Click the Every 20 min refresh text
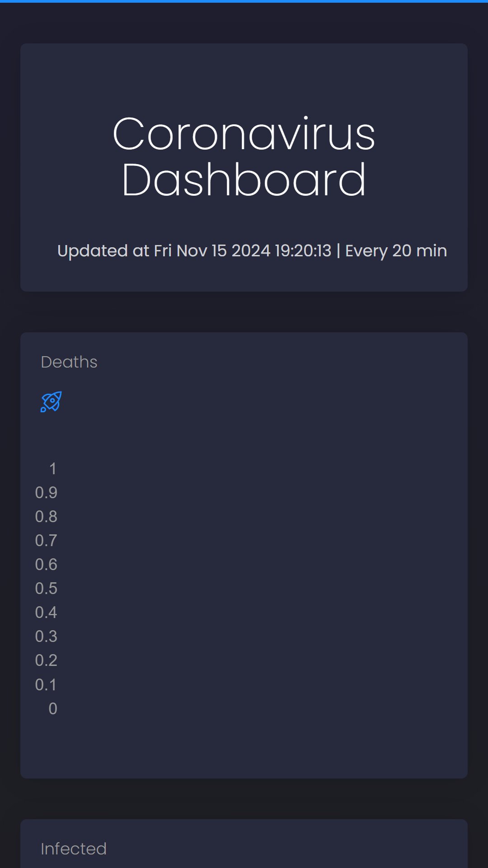488x868 pixels. click(x=396, y=250)
